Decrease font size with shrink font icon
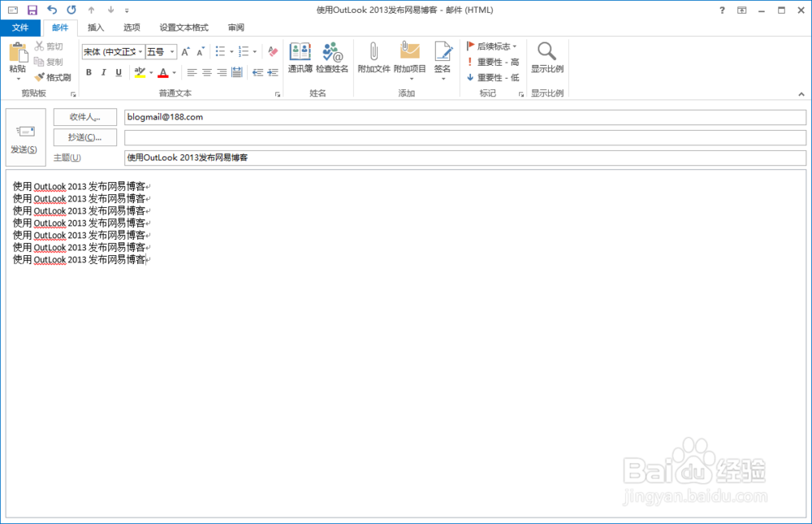The width and height of the screenshot is (812, 524). point(201,51)
